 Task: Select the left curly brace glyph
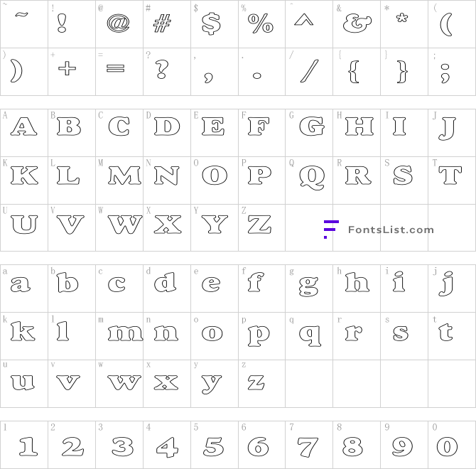click(354, 72)
